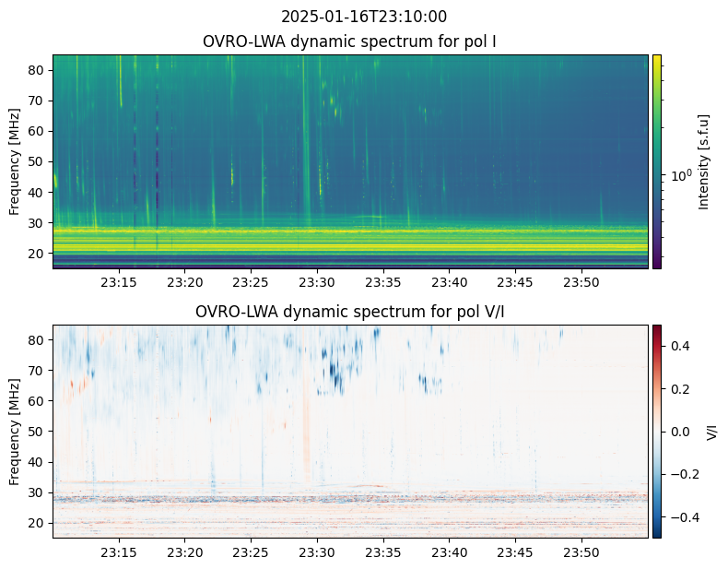Click the V/I colorbar beside the bottom plot
The height and width of the screenshot is (569, 728).
[x=657, y=431]
